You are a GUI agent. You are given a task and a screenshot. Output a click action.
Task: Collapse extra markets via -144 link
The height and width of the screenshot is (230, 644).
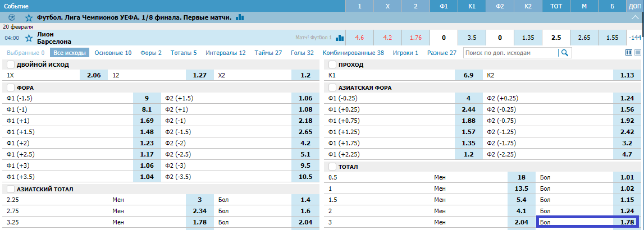point(635,38)
